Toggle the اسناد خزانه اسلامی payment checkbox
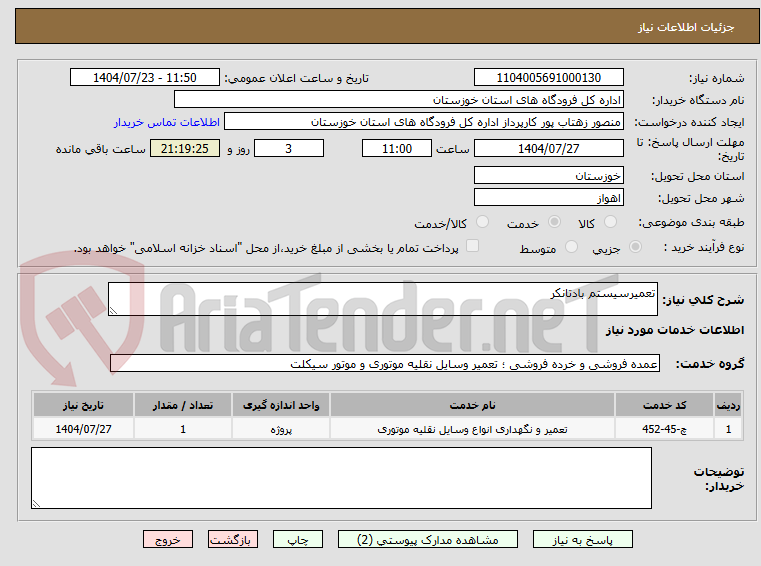The height and width of the screenshot is (566, 761). (472, 246)
